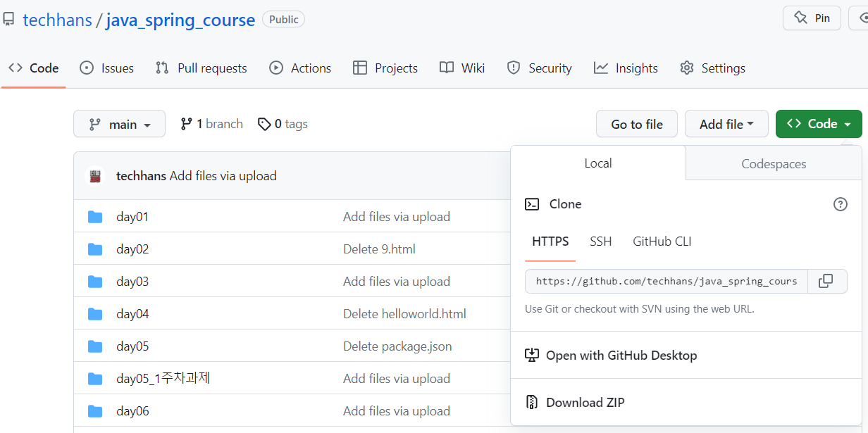Image resolution: width=868 pixels, height=433 pixels.
Task: Select the SSH clone option
Action: point(601,241)
